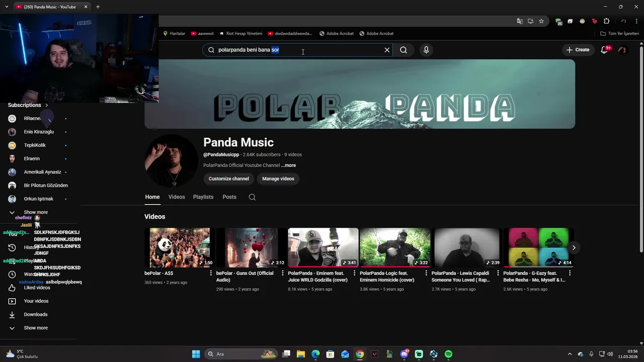
Task: Switch to the channel Playlists tab
Action: tap(203, 197)
